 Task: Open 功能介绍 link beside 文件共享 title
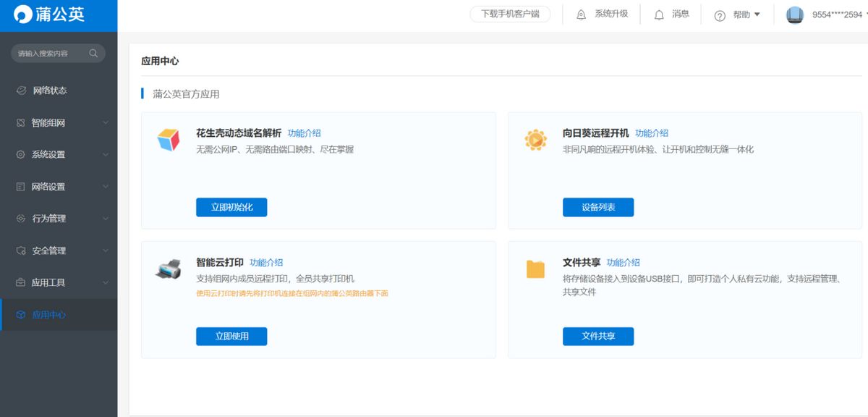click(x=624, y=263)
